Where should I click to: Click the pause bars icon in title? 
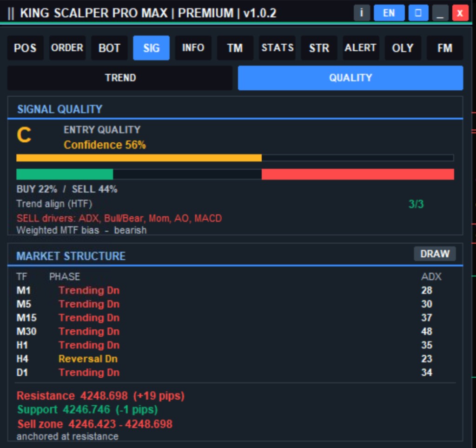tap(11, 13)
